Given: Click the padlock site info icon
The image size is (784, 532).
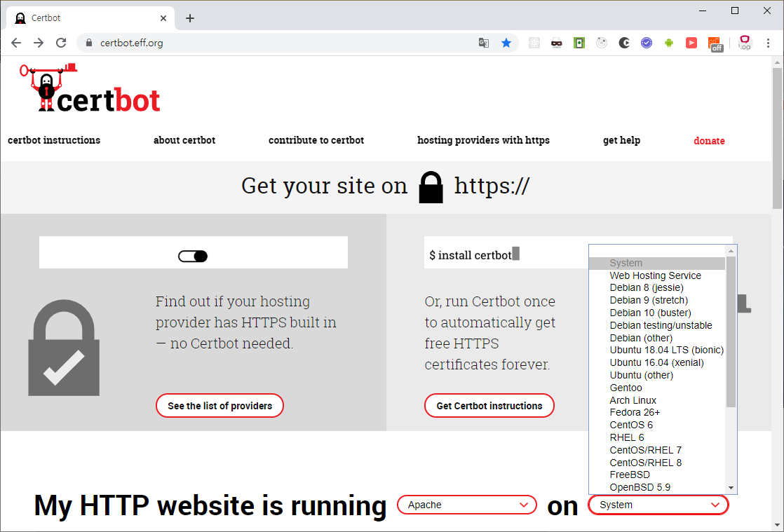Looking at the screenshot, I should 89,43.
